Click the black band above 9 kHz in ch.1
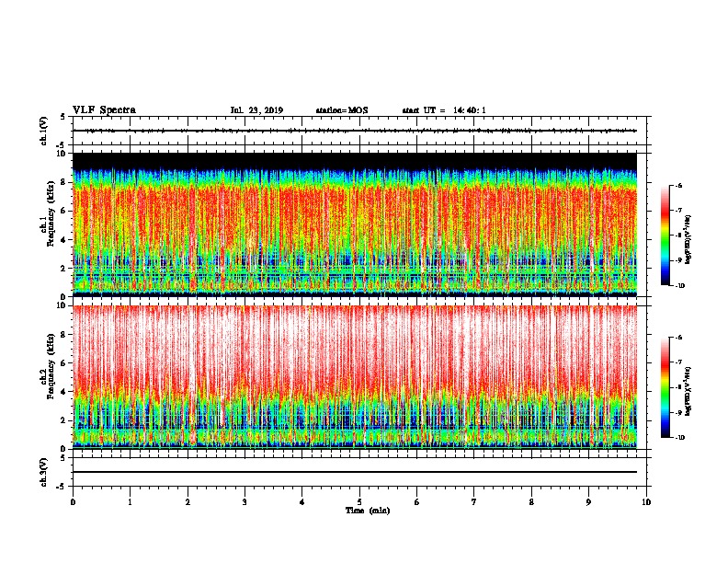728x563 pixels. click(355, 160)
